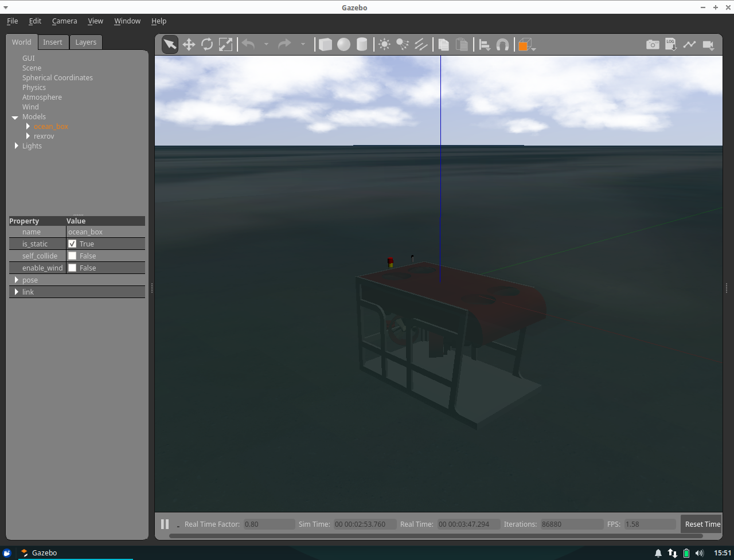Toggle the is_static checkbox for ocean_box

(73, 244)
